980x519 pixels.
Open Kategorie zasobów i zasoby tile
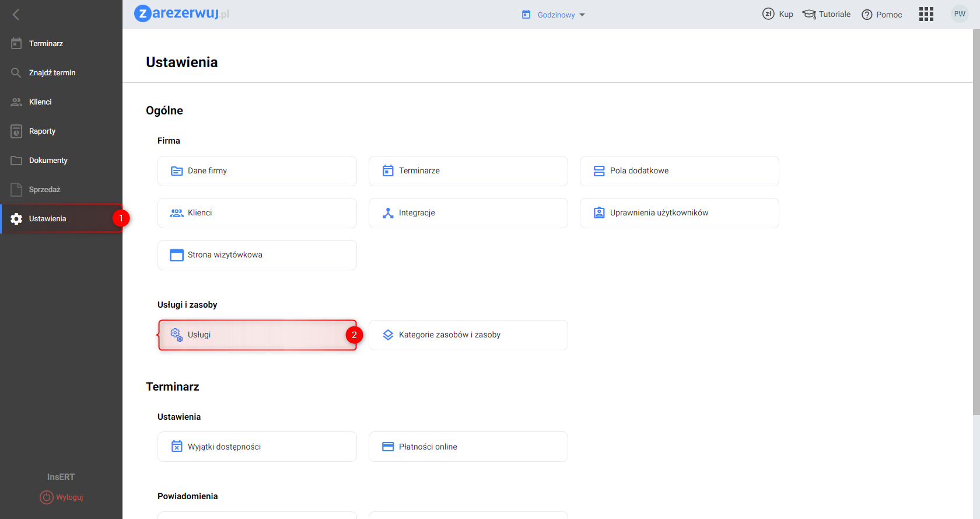coord(468,335)
